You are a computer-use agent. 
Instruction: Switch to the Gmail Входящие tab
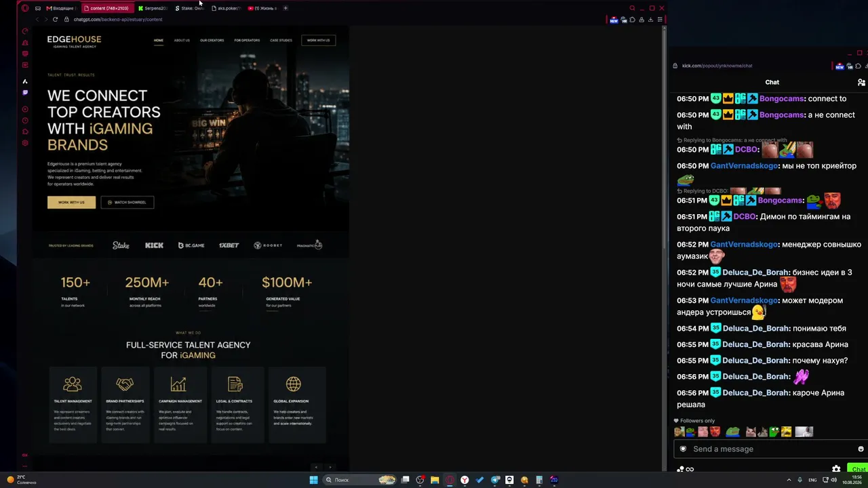[x=61, y=8]
